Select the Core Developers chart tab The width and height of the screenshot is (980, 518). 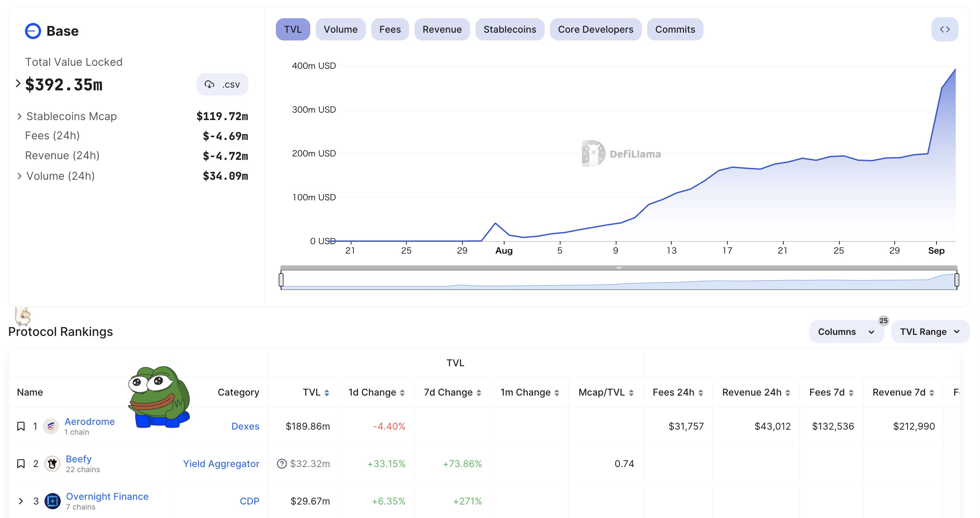point(595,29)
